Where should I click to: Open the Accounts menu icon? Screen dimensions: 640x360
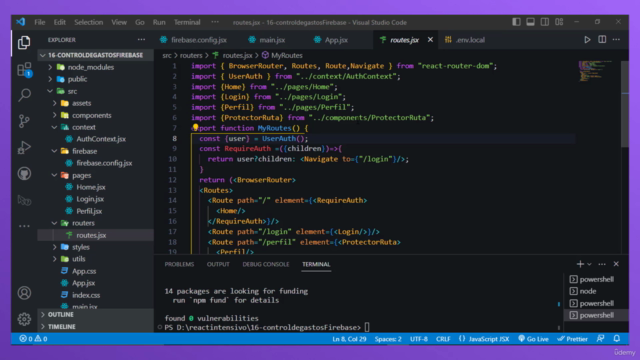pyautogui.click(x=24, y=293)
